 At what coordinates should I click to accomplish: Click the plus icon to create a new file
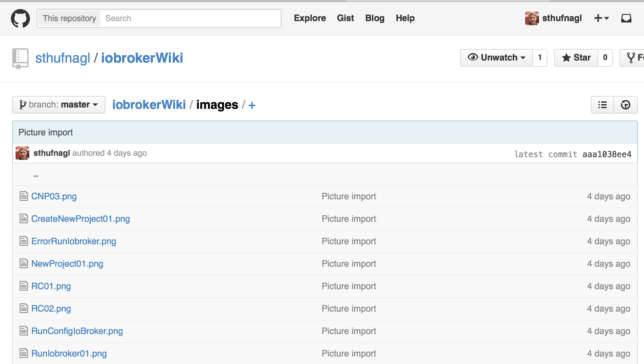(x=252, y=105)
